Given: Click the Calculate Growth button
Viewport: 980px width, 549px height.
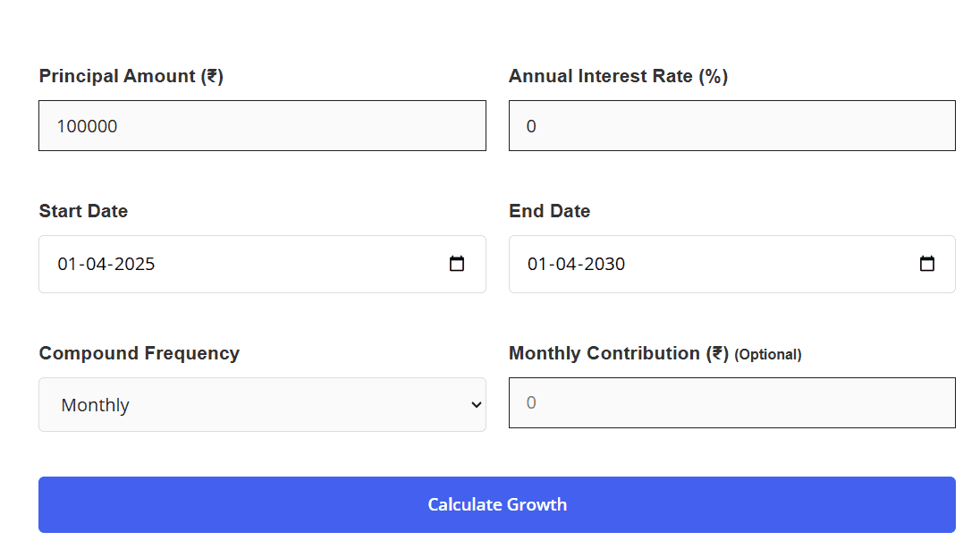Looking at the screenshot, I should [497, 504].
